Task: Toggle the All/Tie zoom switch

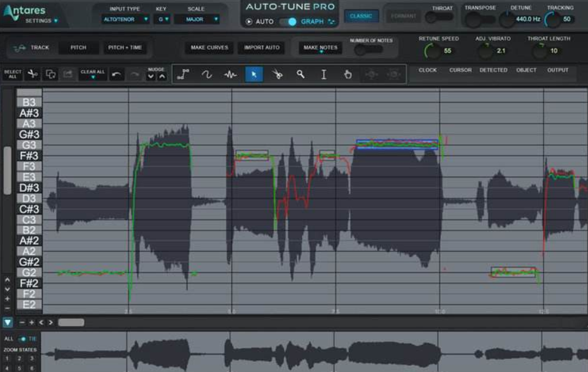Action: [x=22, y=339]
